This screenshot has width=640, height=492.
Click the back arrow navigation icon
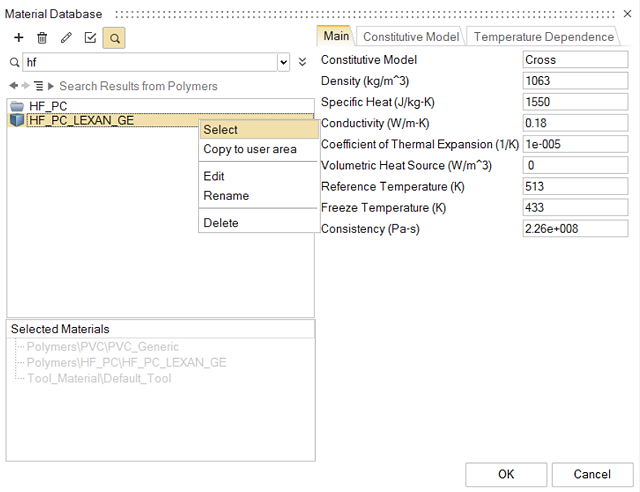pyautogui.click(x=13, y=86)
